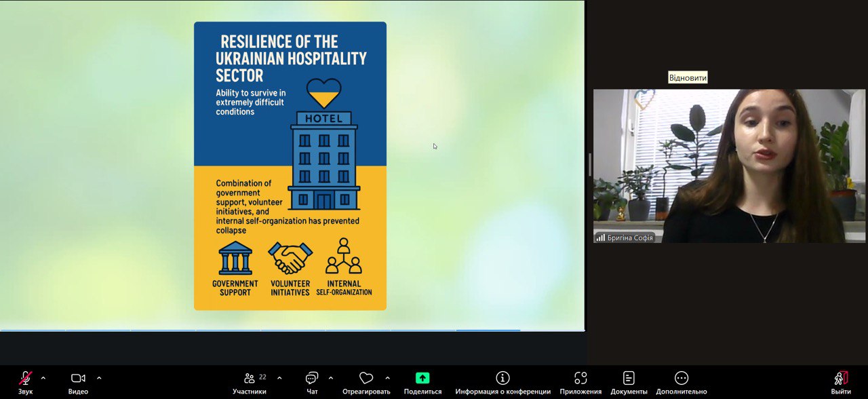Open reactions with Отреагировать heart icon

(366, 379)
